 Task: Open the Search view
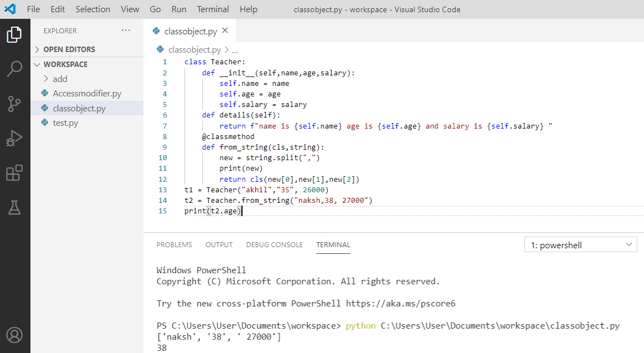click(15, 69)
